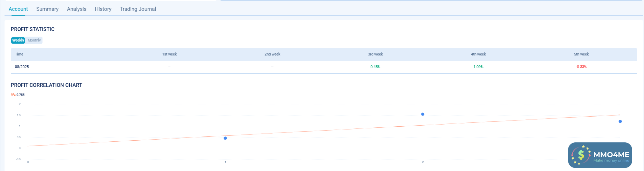644x171 pixels.
Task: Click the rightmost chart data point
Action: (620, 121)
